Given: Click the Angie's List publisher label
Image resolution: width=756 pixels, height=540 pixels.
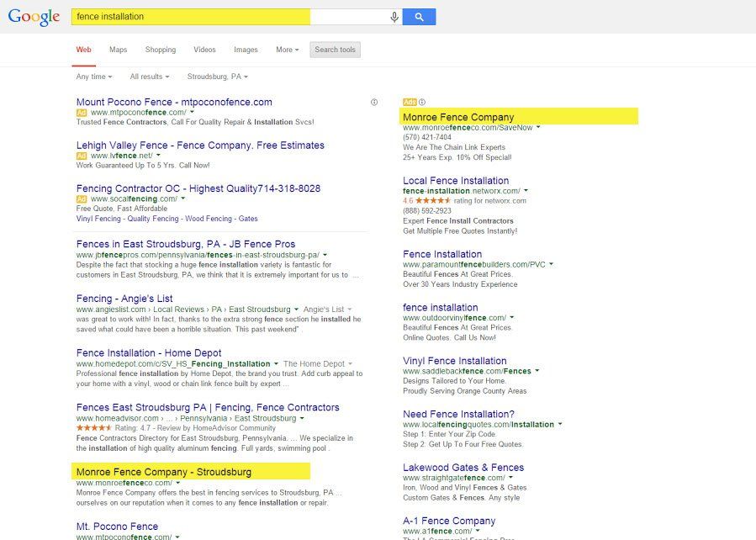Looking at the screenshot, I should [327, 310].
